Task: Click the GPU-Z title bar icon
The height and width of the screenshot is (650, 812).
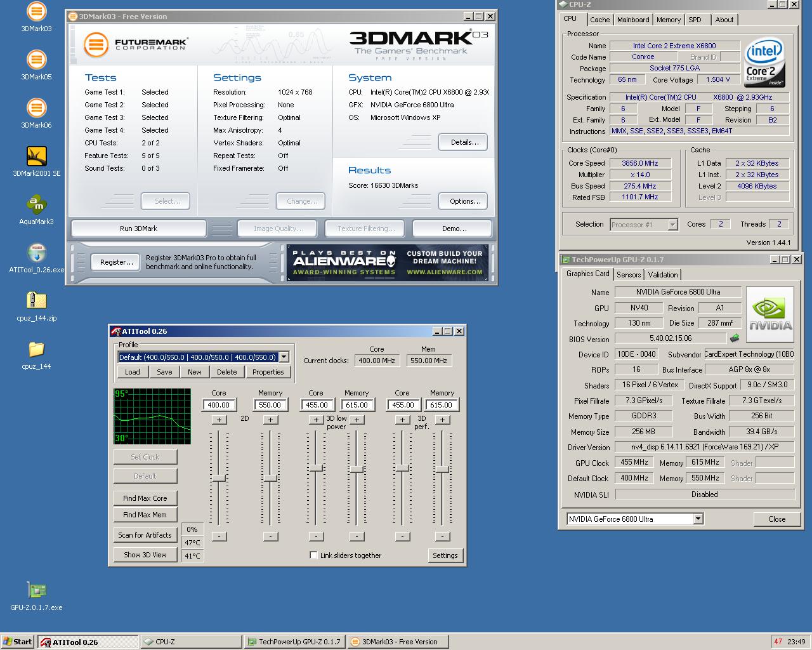Action: [x=566, y=259]
